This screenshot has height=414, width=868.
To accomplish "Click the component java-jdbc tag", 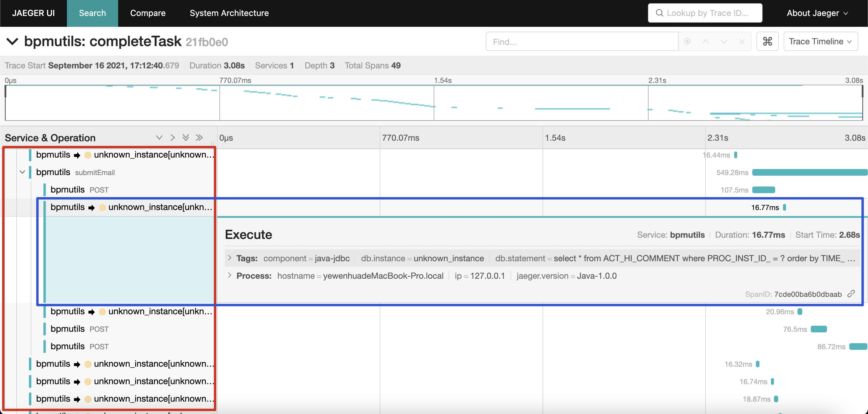I will point(306,258).
